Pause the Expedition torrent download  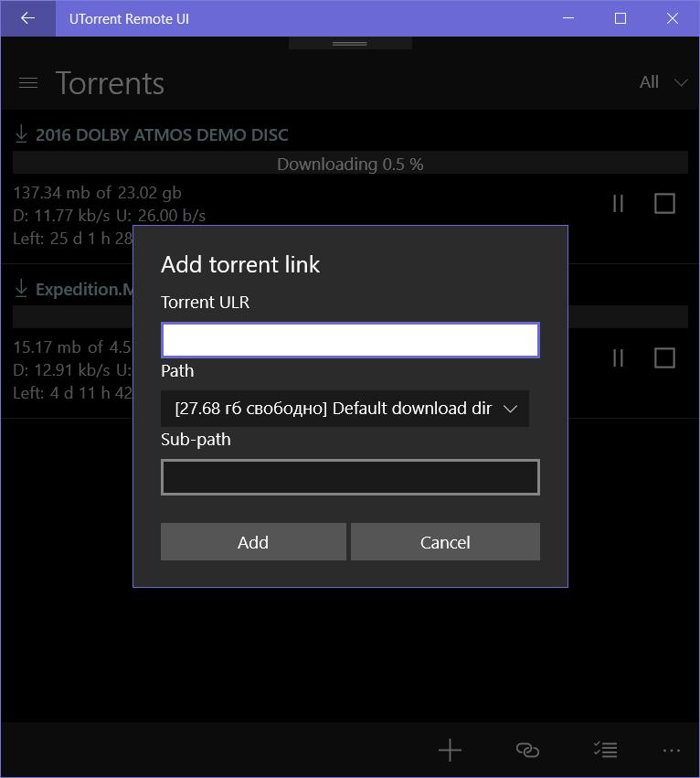[618, 357]
